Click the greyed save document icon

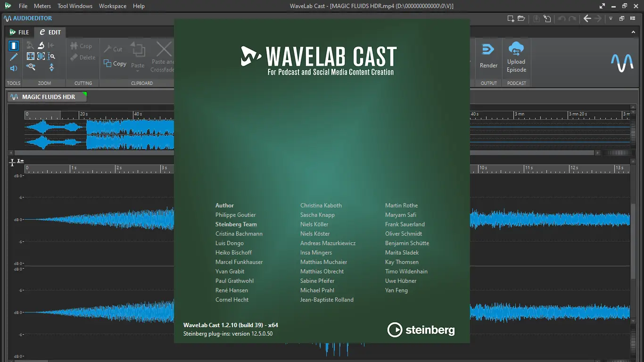point(537,19)
